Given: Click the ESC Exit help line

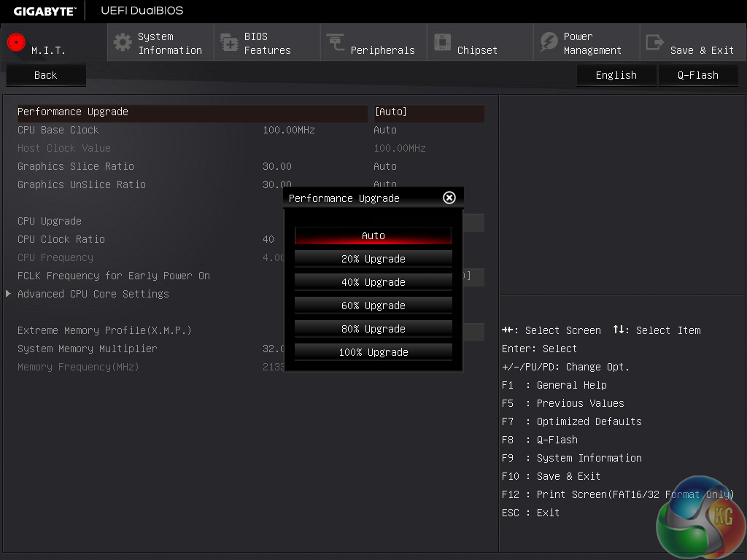Looking at the screenshot, I should point(531,513).
